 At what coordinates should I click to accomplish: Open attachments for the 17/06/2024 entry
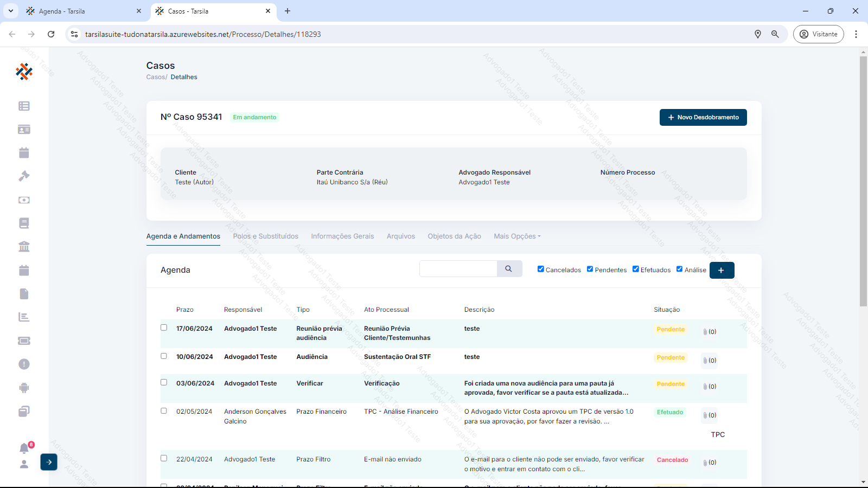[710, 332]
